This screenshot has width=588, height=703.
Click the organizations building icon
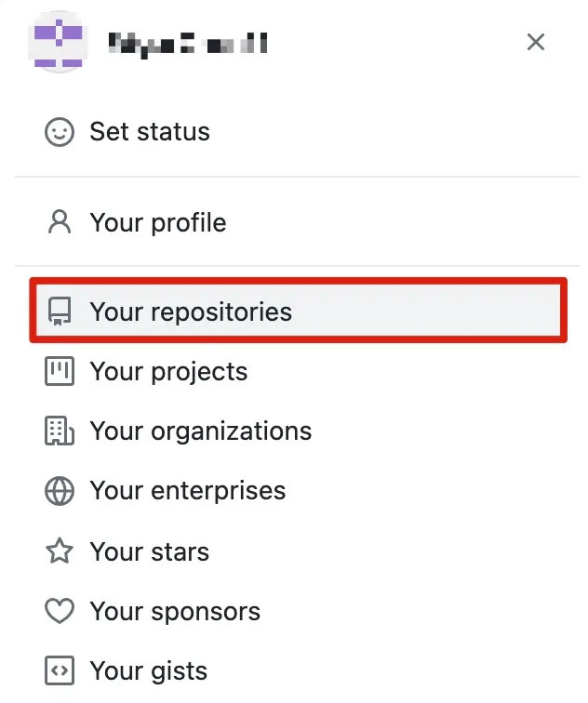pyautogui.click(x=60, y=431)
